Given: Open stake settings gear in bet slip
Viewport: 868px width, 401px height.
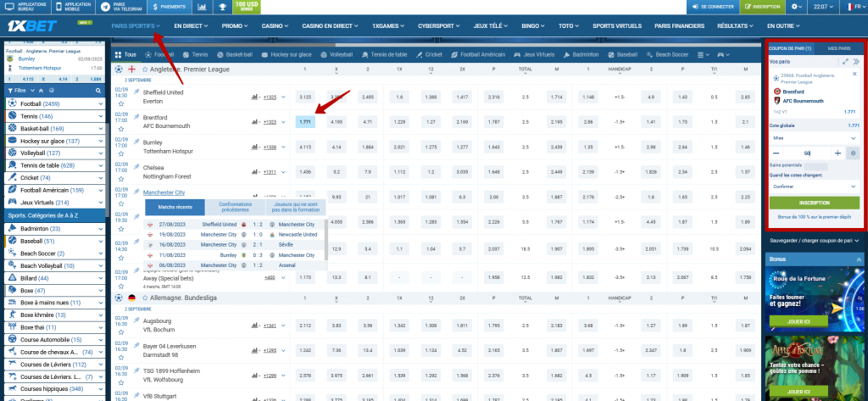Looking at the screenshot, I should tap(853, 153).
